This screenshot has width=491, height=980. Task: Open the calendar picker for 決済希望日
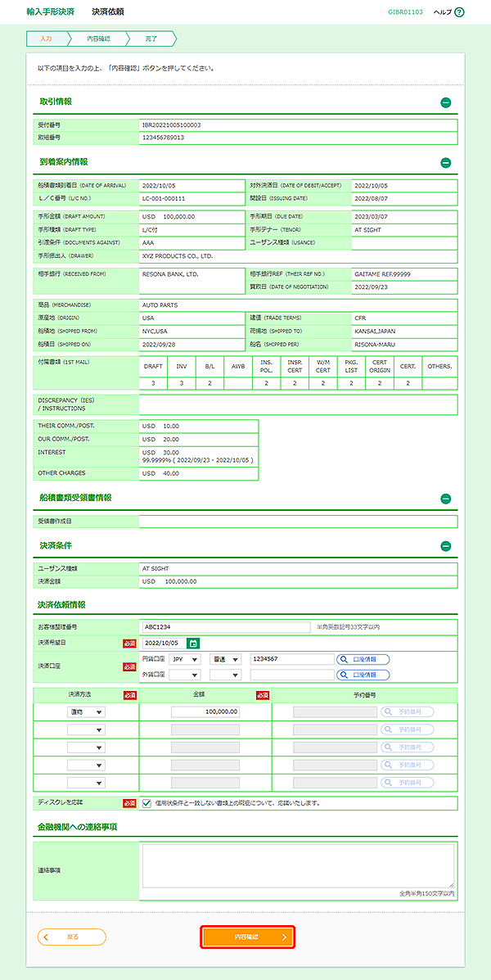[x=193, y=644]
